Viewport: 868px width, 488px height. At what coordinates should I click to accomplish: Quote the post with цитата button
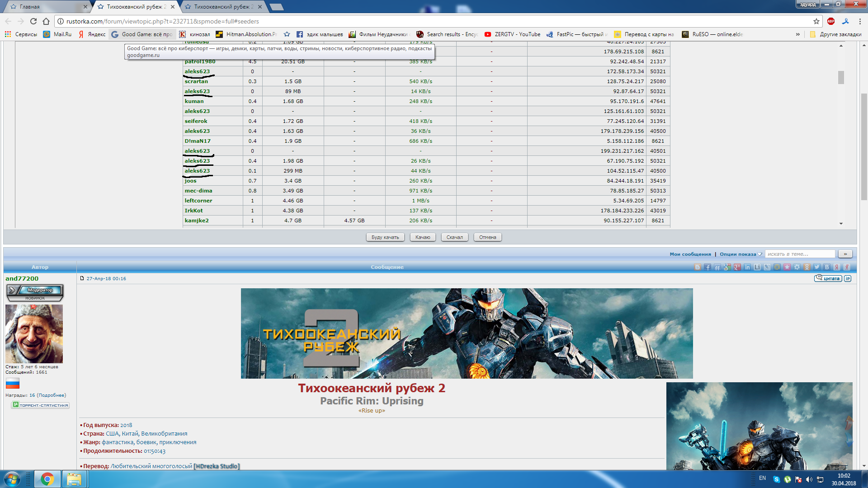click(828, 278)
